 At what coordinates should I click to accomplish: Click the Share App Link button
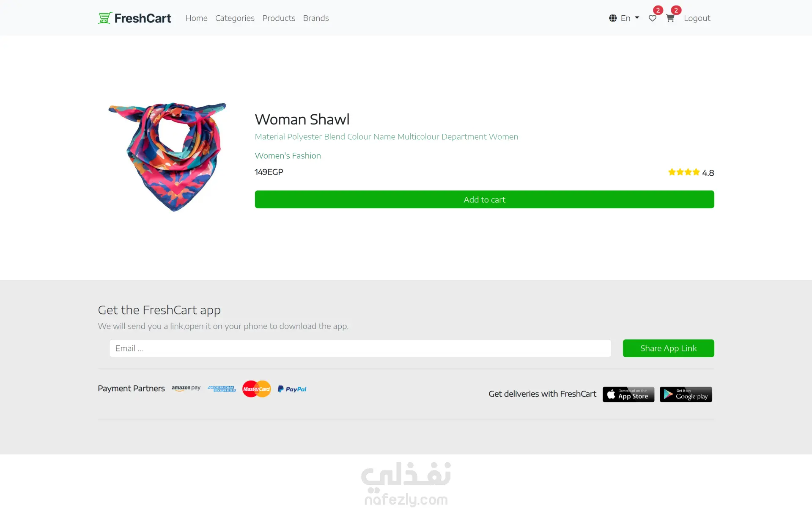coord(668,348)
